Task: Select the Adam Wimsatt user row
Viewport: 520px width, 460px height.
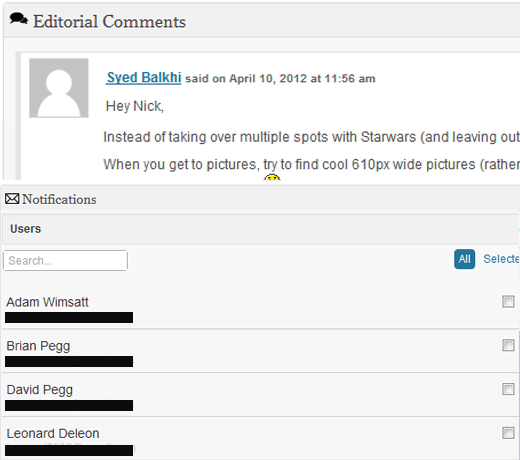Action: (x=261, y=307)
